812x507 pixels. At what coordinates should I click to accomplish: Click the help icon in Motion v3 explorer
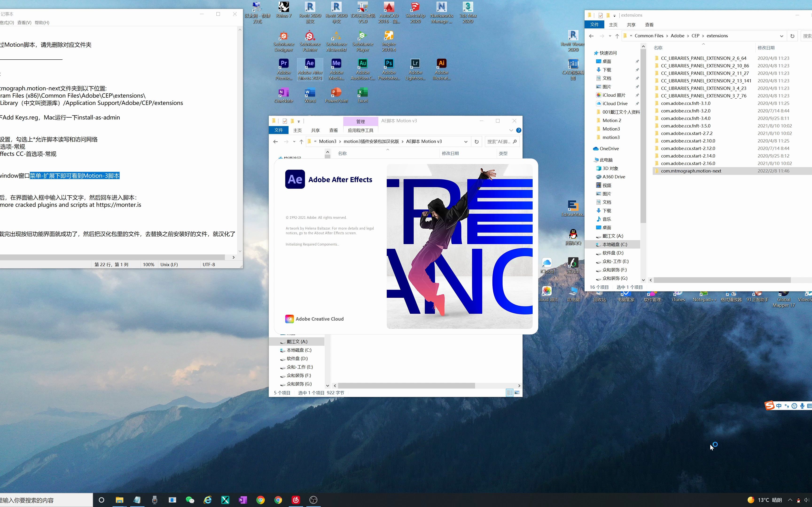click(x=519, y=130)
